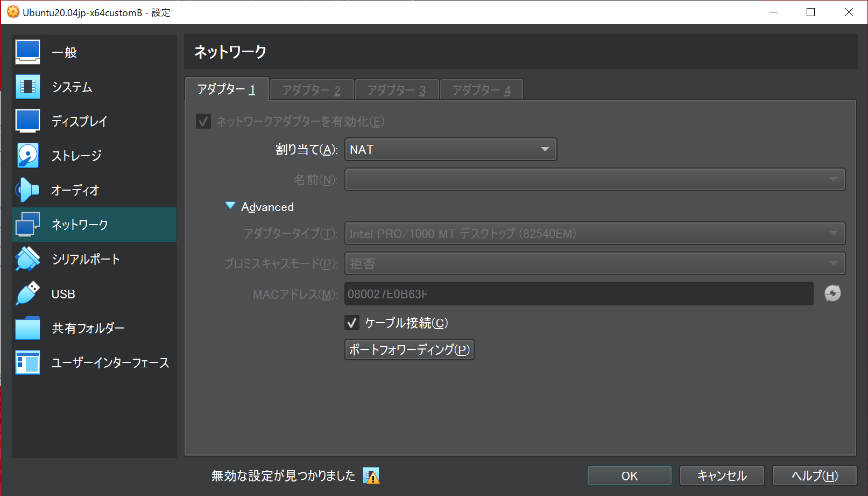Open the プロミスキャスモード dropdown
Viewport: 868px width, 496px height.
coord(595,263)
